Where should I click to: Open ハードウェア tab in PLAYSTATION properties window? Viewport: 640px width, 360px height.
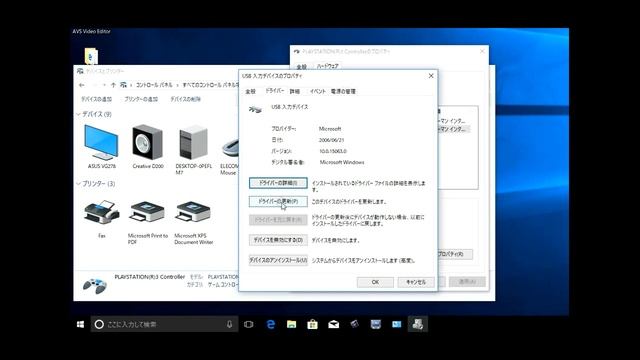[x=327, y=66]
